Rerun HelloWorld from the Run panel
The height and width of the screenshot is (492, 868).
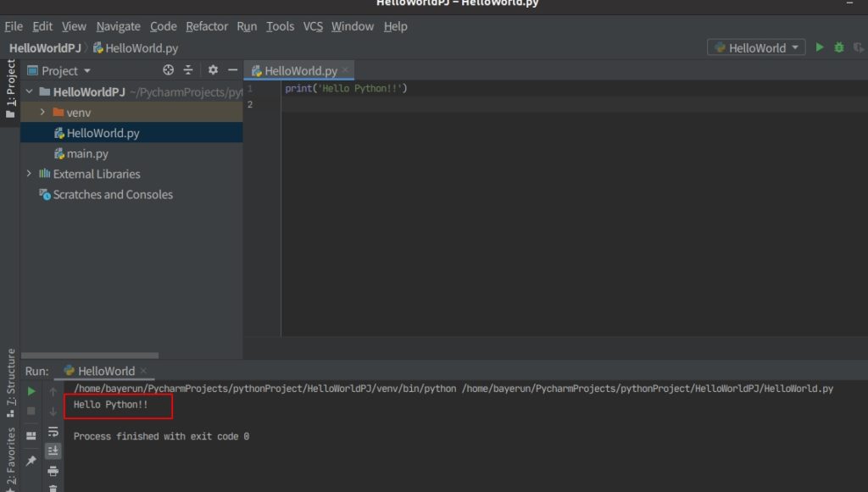31,391
